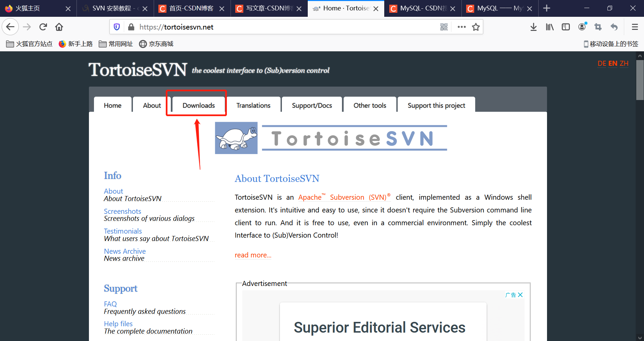
Task: Open the Downloads panel icon in the toolbar
Action: point(533,27)
